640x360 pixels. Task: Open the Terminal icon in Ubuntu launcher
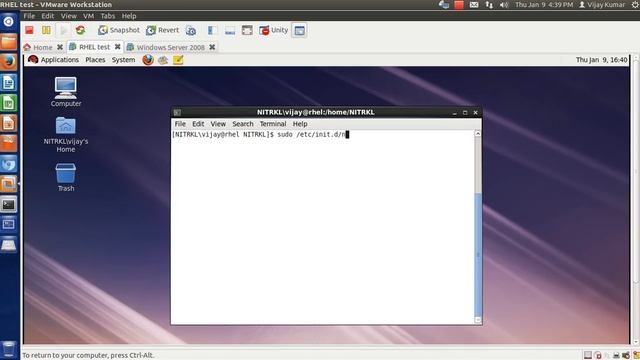coord(9,204)
